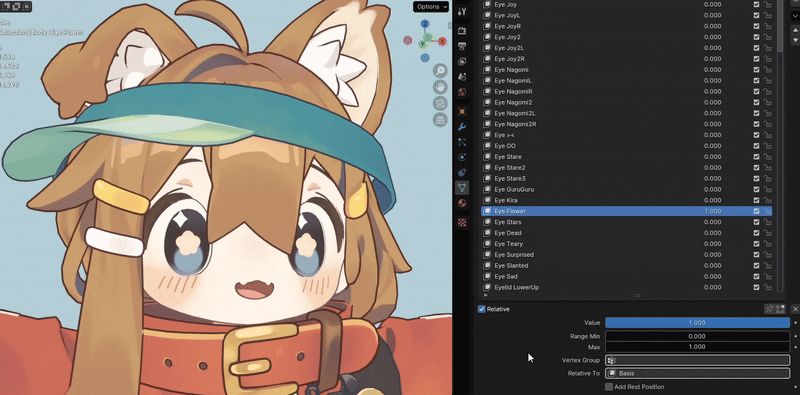Open the Tool properties tab
The image size is (800, 395).
pos(462,11)
